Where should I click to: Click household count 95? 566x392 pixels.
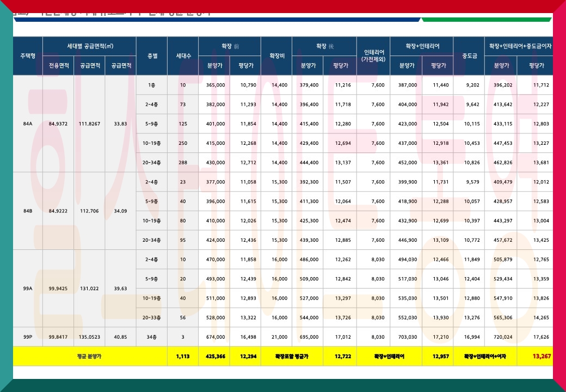click(183, 240)
